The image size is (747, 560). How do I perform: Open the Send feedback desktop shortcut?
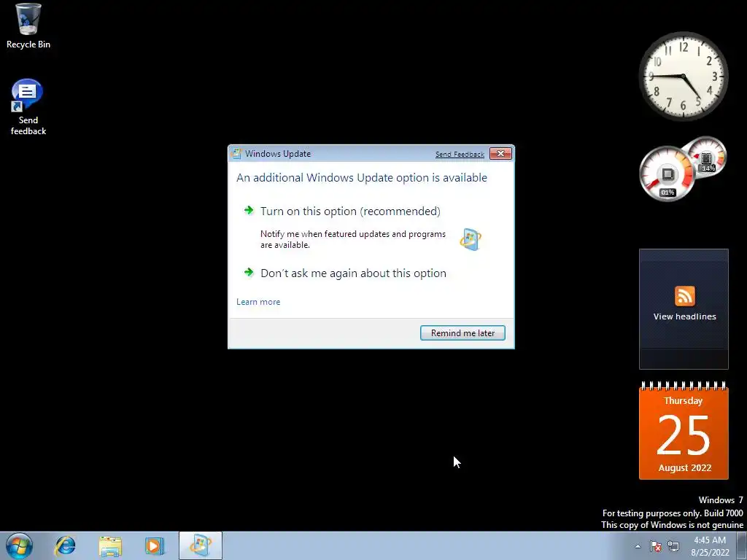[x=28, y=108]
